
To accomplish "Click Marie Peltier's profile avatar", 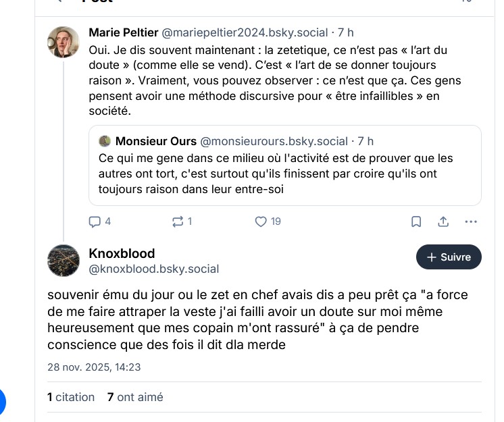I will (x=63, y=42).
